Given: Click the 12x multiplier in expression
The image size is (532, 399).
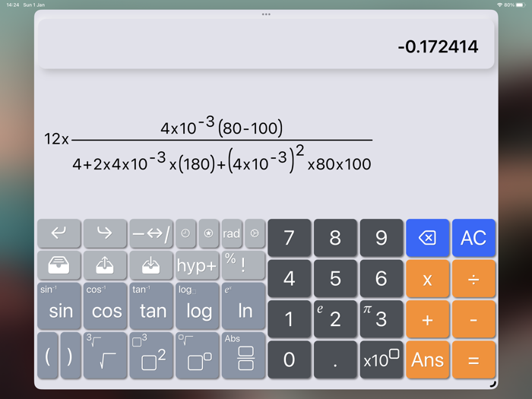Looking at the screenshot, I should (56, 139).
